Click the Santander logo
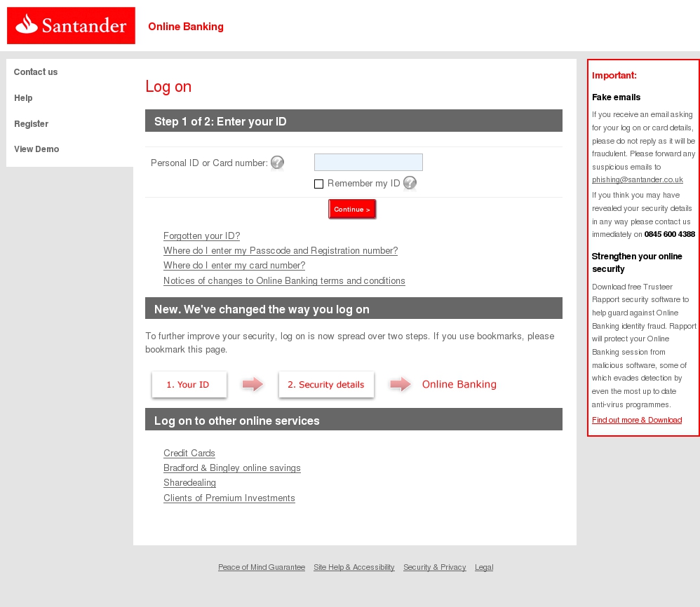The image size is (700, 607). click(x=71, y=25)
